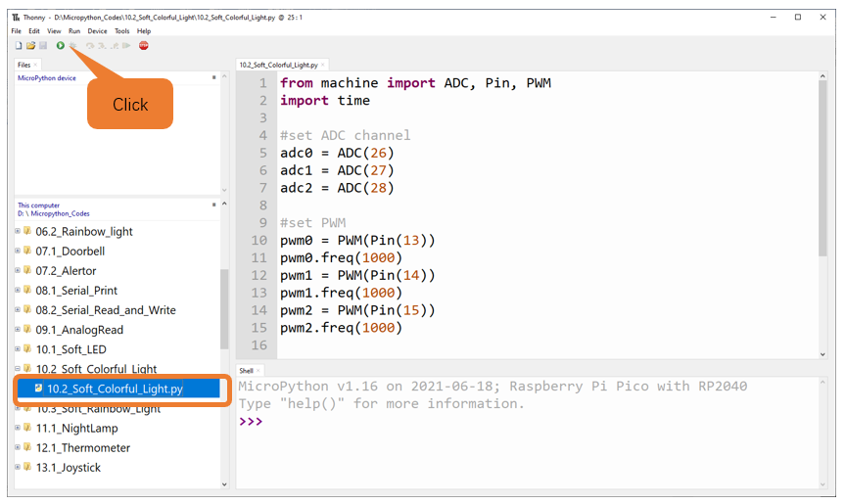Open the Edit menu

coord(34,31)
